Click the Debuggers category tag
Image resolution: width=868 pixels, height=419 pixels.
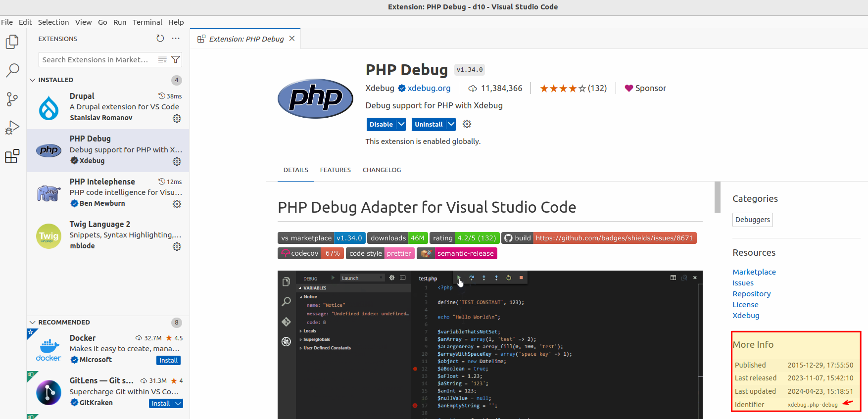click(753, 220)
